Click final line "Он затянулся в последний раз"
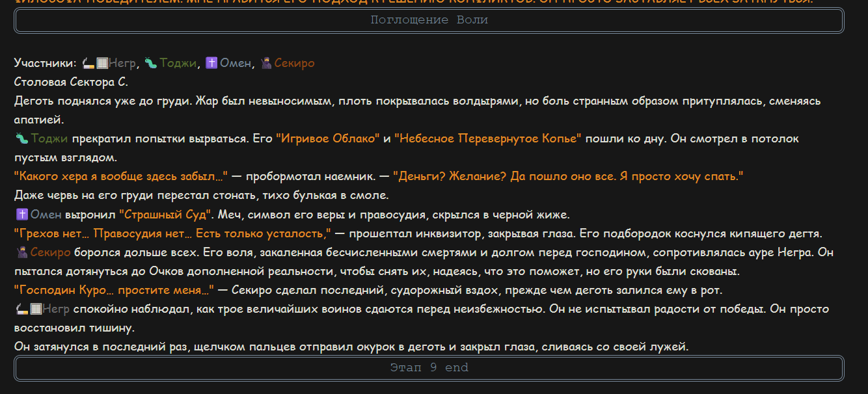The width and height of the screenshot is (868, 394). [x=351, y=347]
